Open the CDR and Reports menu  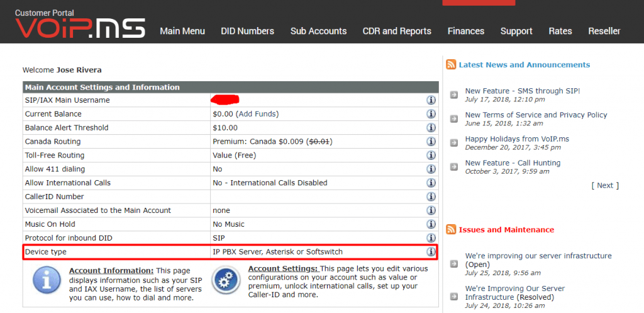tap(397, 31)
